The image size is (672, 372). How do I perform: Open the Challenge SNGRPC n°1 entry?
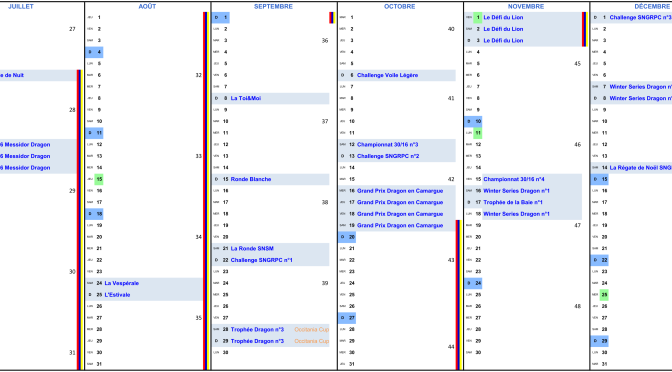pos(261,260)
